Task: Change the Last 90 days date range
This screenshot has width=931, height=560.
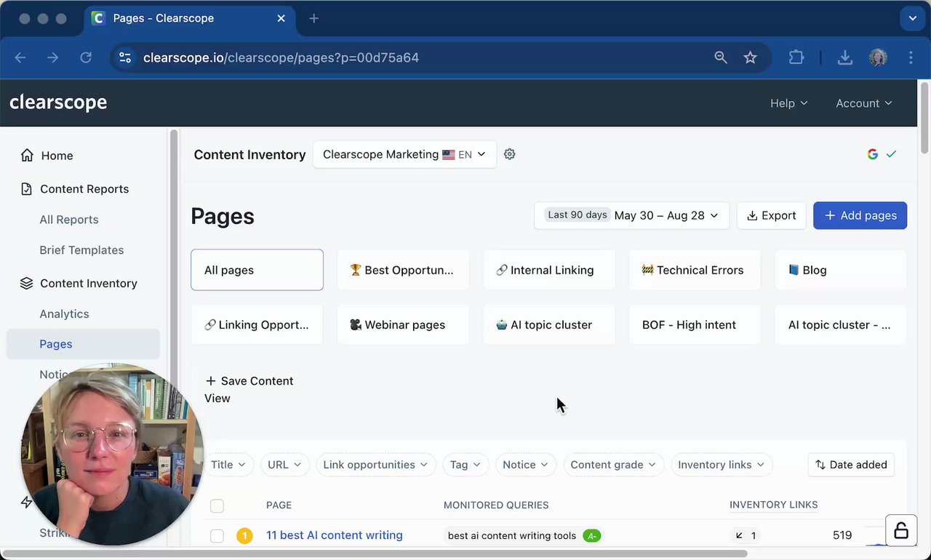Action: (x=631, y=215)
